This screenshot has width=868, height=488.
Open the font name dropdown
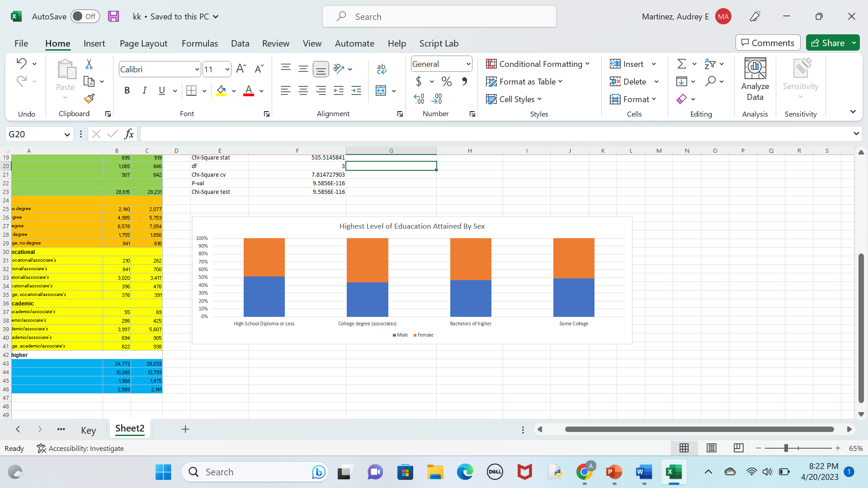tap(197, 70)
